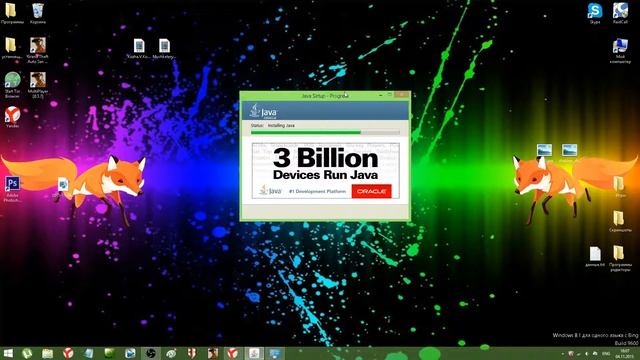Open OBS Studio taskbar icon

click(151, 353)
